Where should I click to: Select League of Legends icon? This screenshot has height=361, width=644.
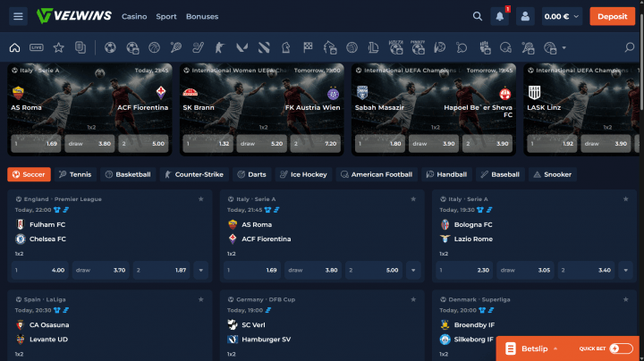[x=373, y=47]
